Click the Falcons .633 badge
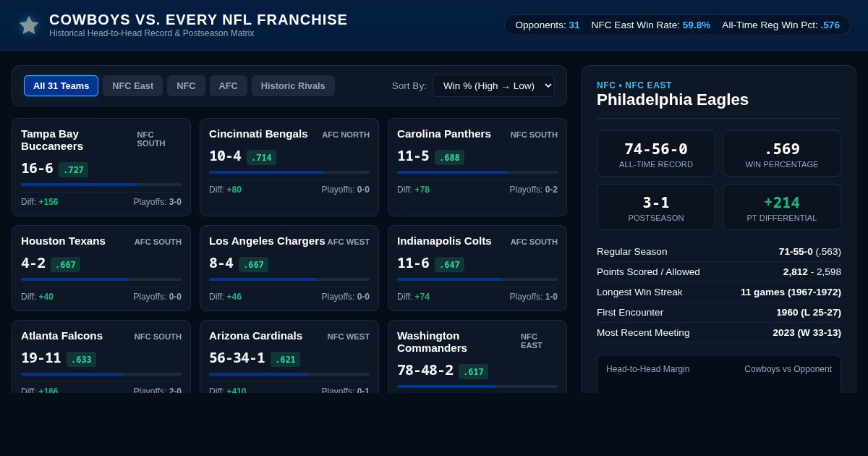 pos(81,359)
